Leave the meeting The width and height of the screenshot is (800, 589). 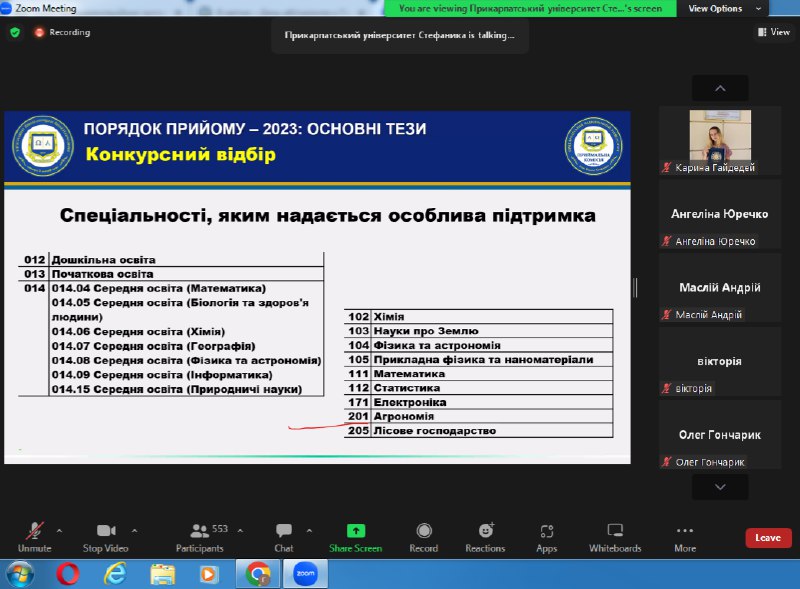point(768,538)
